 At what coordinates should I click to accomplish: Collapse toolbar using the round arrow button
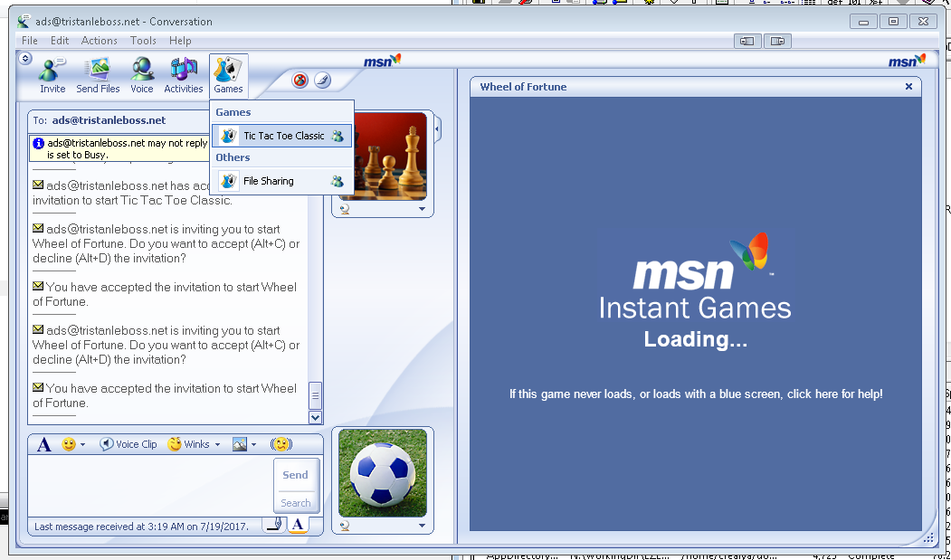coord(24,58)
